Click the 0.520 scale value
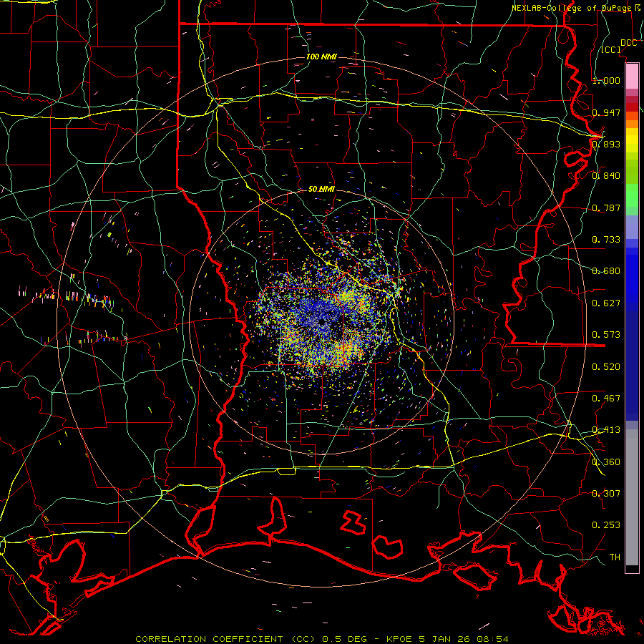Screen dimensions: 644x644 tap(606, 367)
